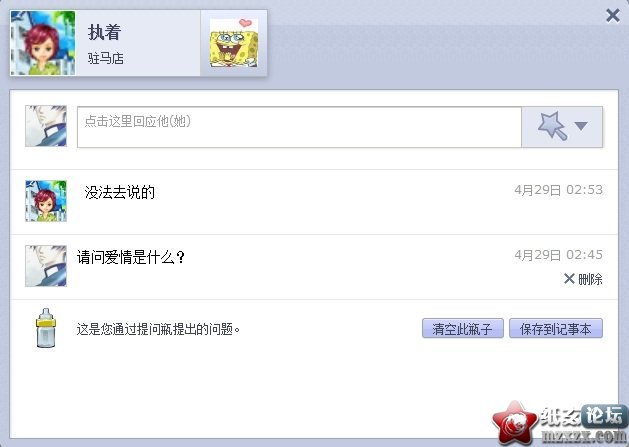Select the reply message 没法去说的

120,193
